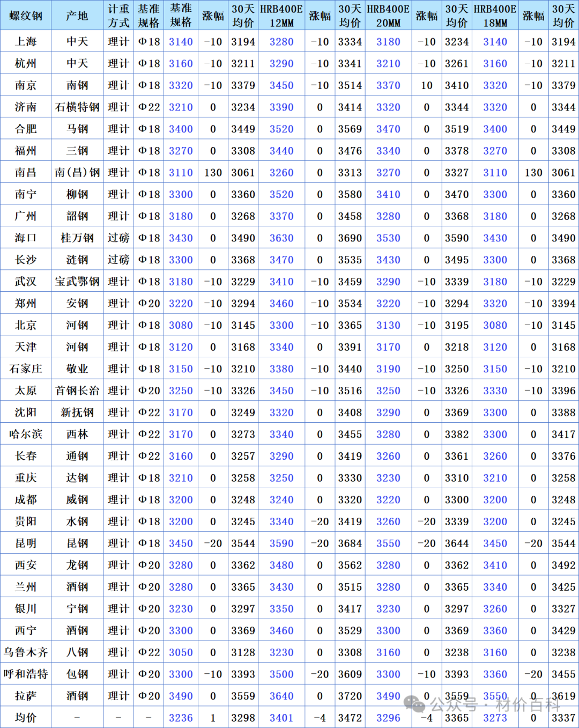
Task: Select the 均价 row label
Action: coord(26,718)
